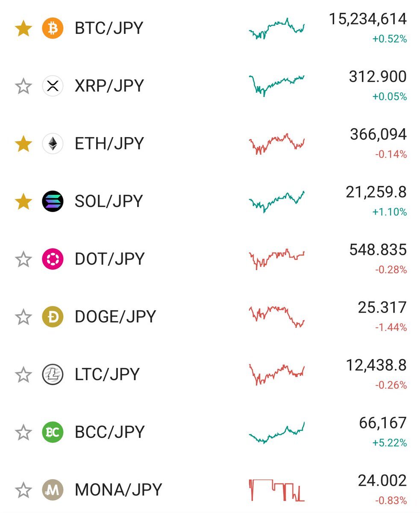Click the Dogecoin gold icon
Image resolution: width=420 pixels, height=513 pixels.
[53, 317]
